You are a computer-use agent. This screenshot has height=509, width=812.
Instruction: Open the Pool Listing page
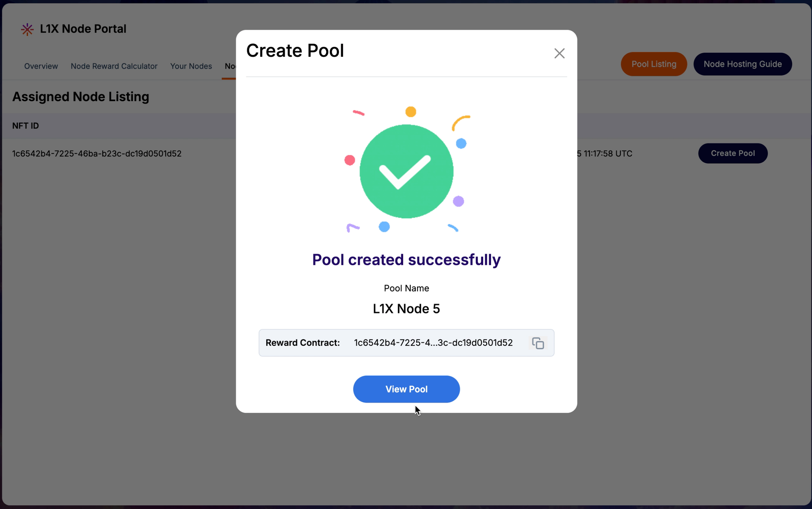[654, 64]
